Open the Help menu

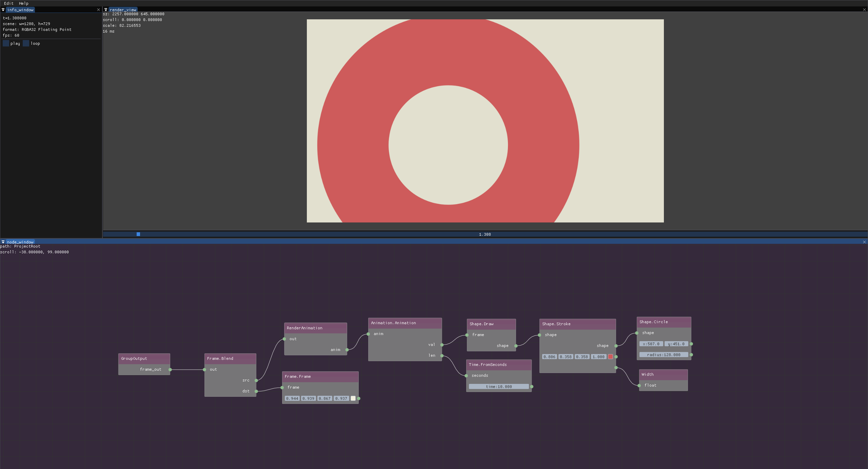23,3
